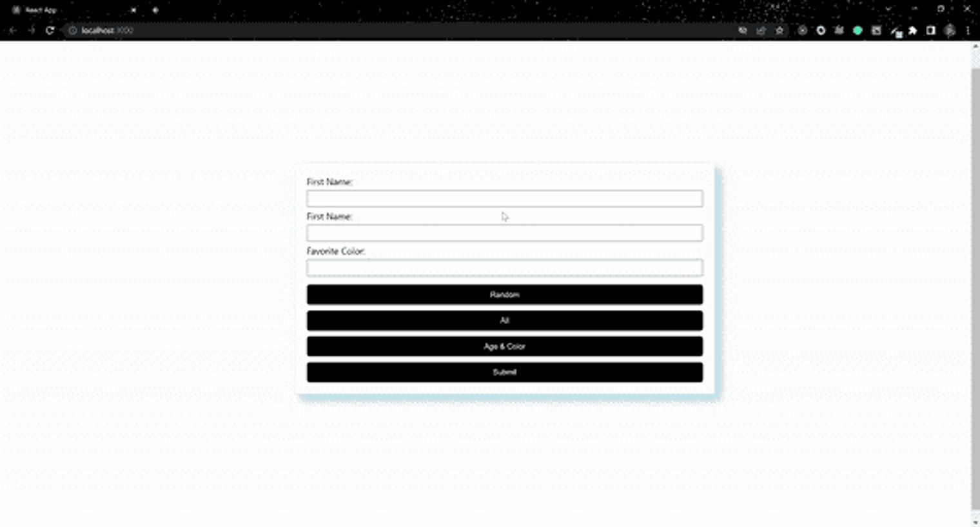Image resolution: width=980 pixels, height=527 pixels.
Task: Toggle the browser side panel icon
Action: [x=930, y=30]
